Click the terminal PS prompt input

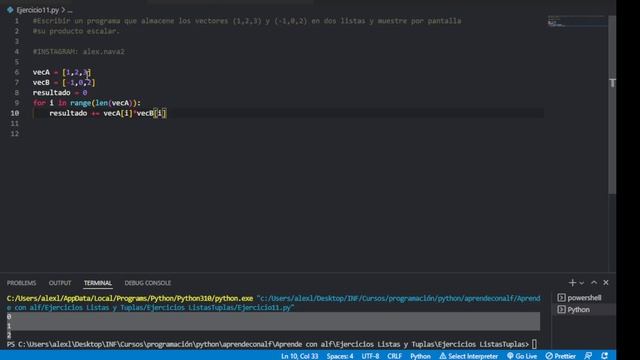pos(534,344)
